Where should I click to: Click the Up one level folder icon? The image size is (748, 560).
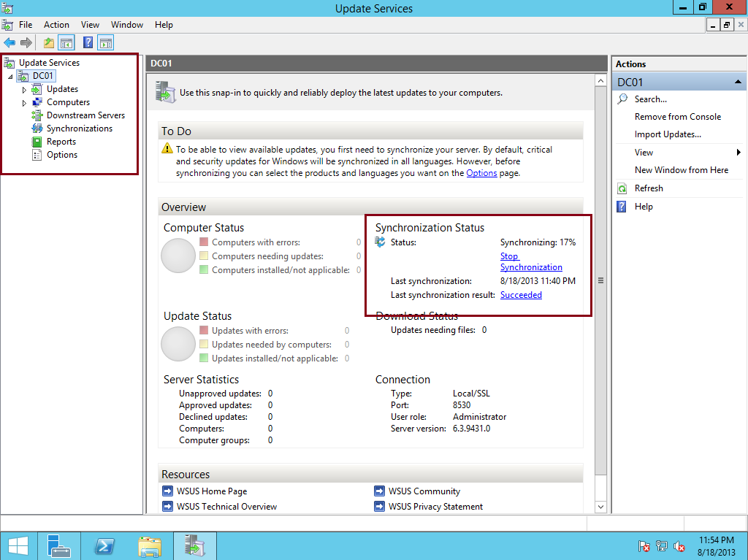click(49, 43)
